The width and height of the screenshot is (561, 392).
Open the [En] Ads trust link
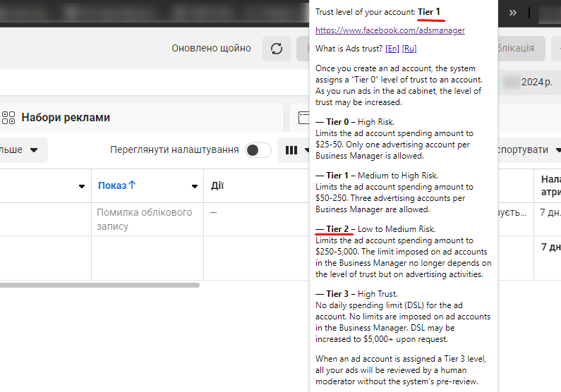click(392, 49)
